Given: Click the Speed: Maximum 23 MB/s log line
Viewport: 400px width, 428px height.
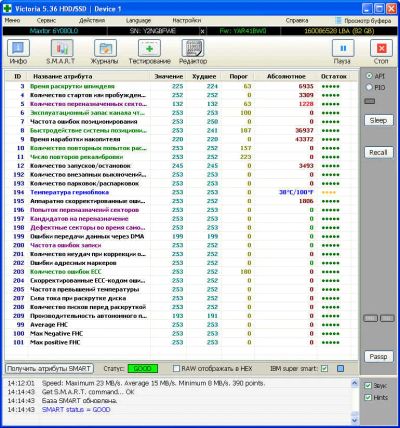Looking at the screenshot, I should (153, 383).
